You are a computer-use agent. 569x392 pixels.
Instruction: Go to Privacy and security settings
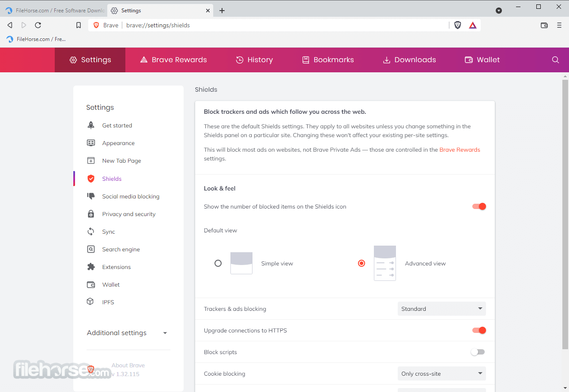129,214
